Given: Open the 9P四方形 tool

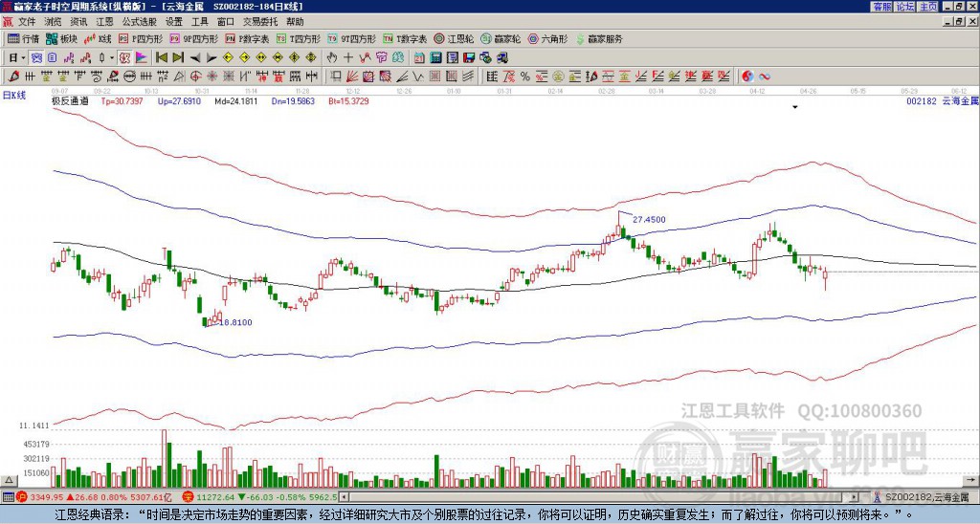Looking at the screenshot, I should coord(193,38).
